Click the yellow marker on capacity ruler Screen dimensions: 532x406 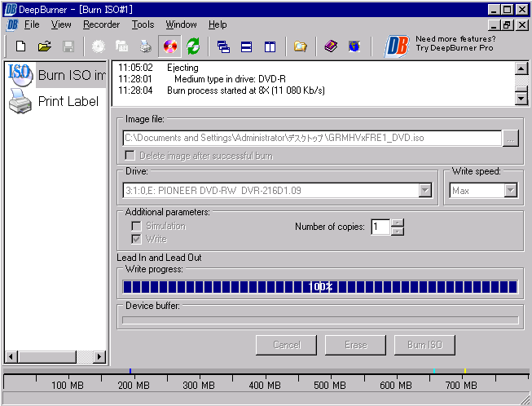click(x=465, y=371)
